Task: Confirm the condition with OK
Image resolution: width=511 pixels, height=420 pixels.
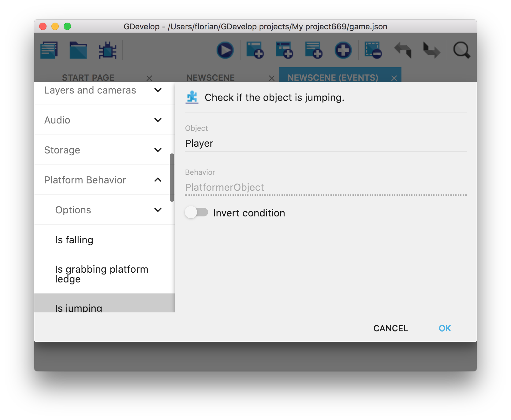Action: pyautogui.click(x=445, y=328)
